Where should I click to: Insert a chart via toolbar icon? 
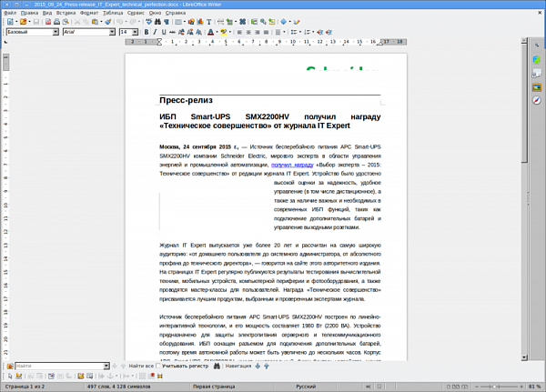pos(200,22)
